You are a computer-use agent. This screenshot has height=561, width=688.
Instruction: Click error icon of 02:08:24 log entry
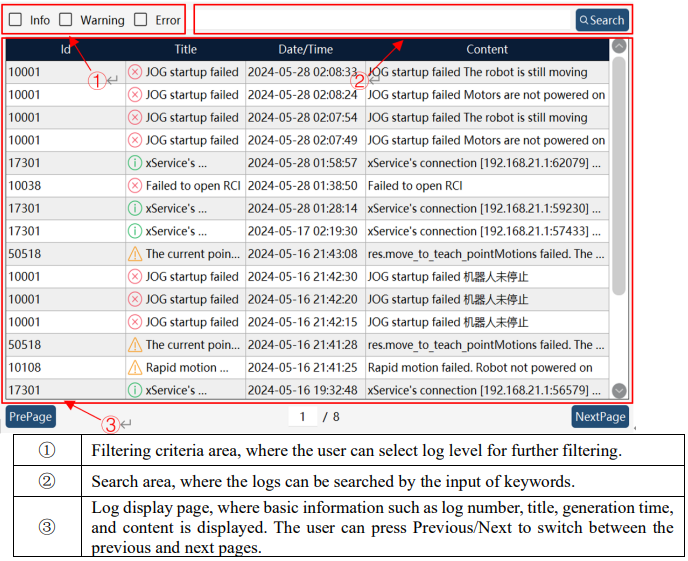pyautogui.click(x=135, y=95)
